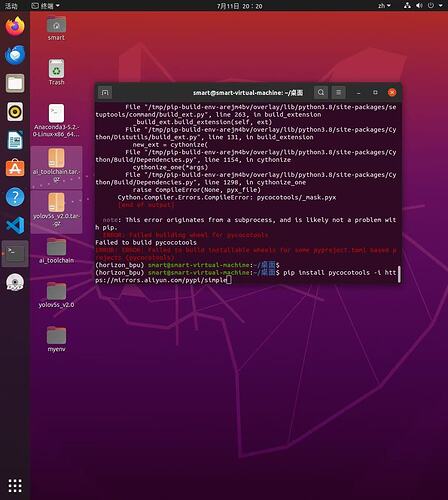Open Thunderbird mail from the dock
This screenshot has width=448, height=500.
15,55
